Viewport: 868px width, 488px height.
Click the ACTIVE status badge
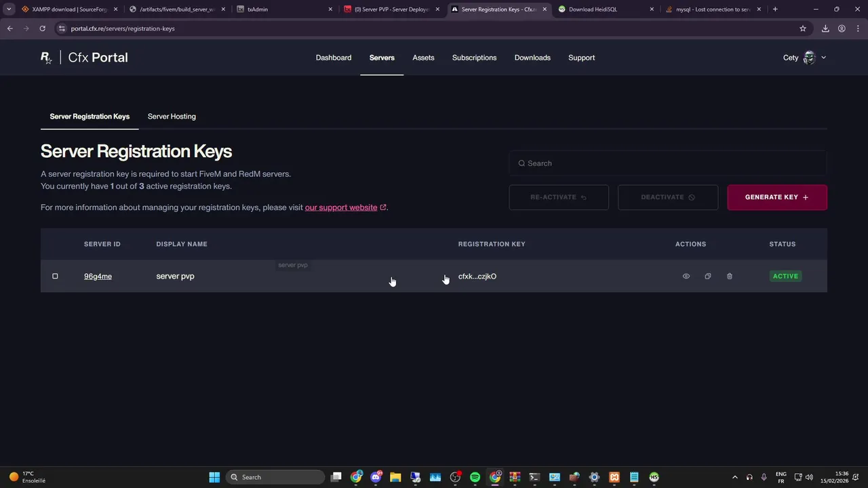(785, 276)
